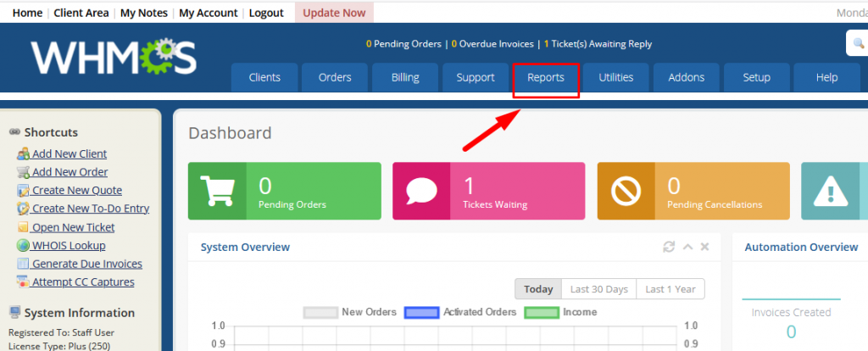Click the Add New Client person icon
The image size is (868, 351).
[23, 154]
